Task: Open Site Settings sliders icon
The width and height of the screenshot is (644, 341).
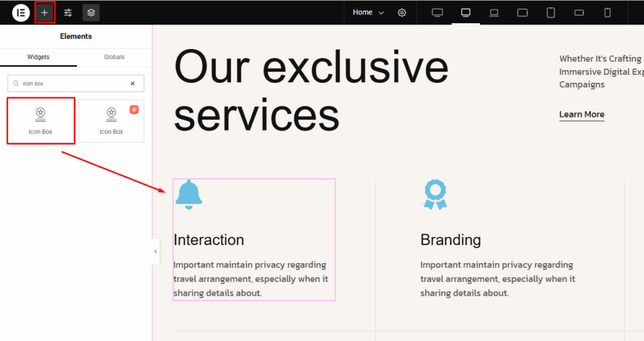Action: point(68,13)
